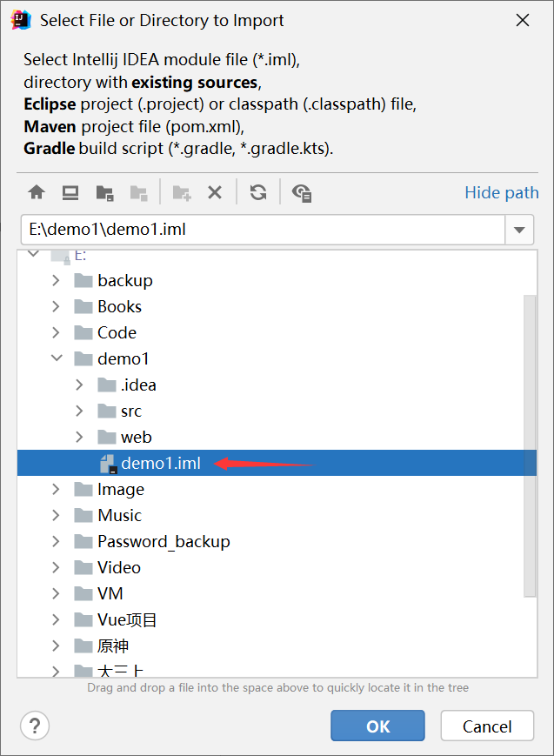The image size is (554, 756).
Task: Confirm import with OK button
Action: click(377, 726)
